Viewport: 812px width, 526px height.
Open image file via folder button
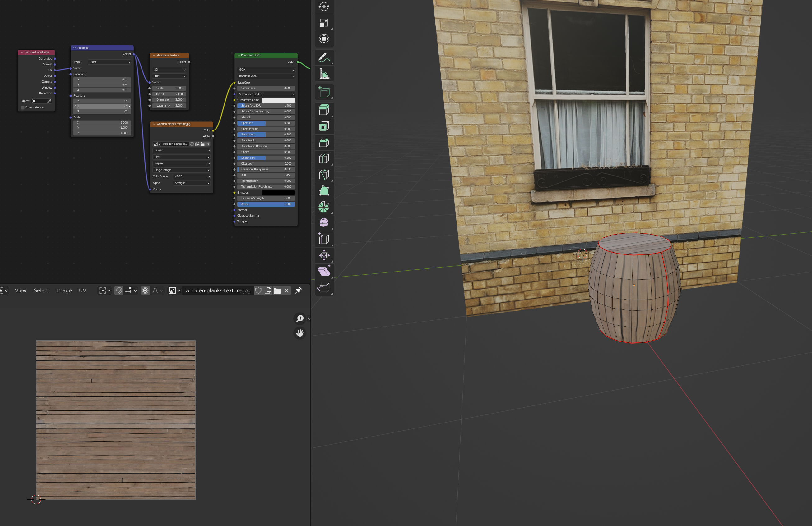pos(277,290)
